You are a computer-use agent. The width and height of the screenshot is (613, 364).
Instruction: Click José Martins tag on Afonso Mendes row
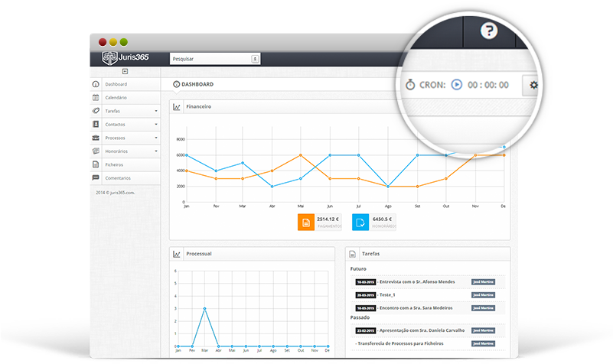(483, 281)
